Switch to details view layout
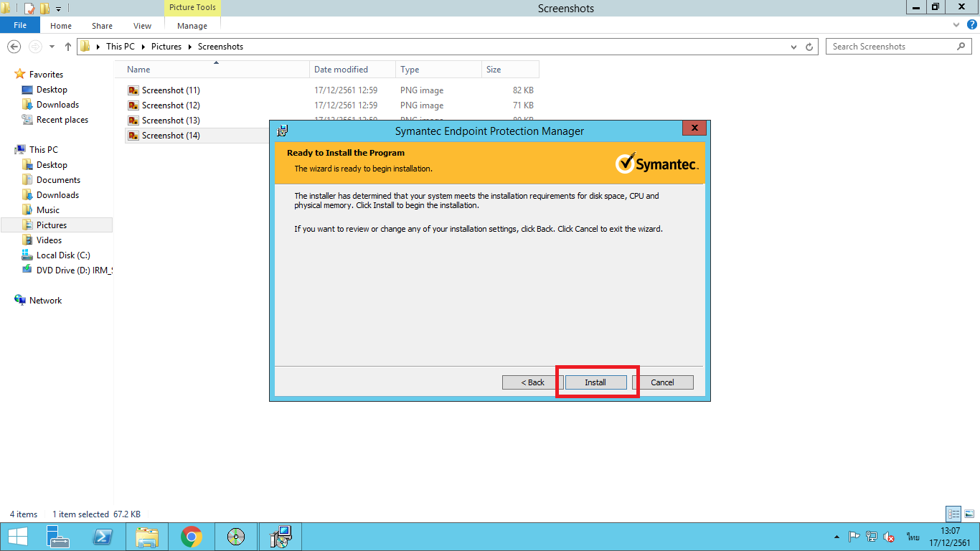 tap(953, 514)
